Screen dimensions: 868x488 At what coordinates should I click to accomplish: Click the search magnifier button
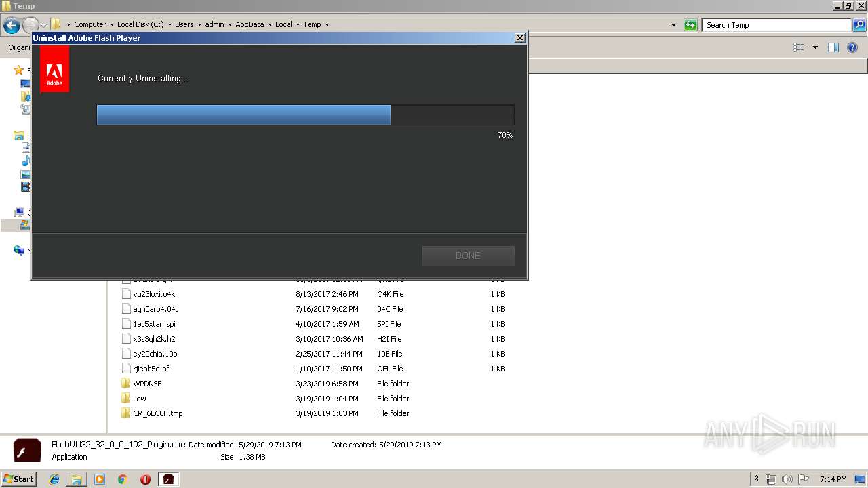click(x=860, y=25)
